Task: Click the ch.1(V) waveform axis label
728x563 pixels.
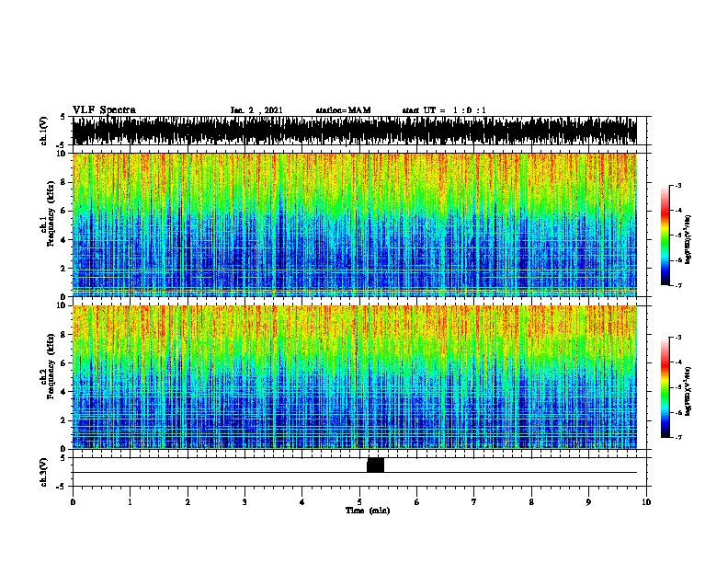Action: (44, 131)
